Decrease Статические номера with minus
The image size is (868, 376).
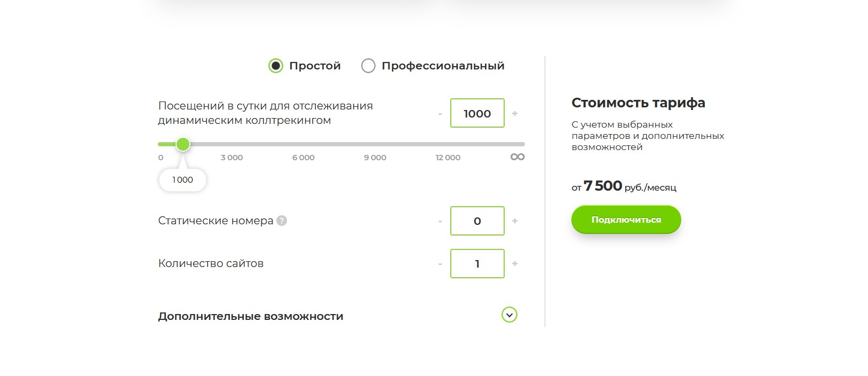[x=440, y=221]
